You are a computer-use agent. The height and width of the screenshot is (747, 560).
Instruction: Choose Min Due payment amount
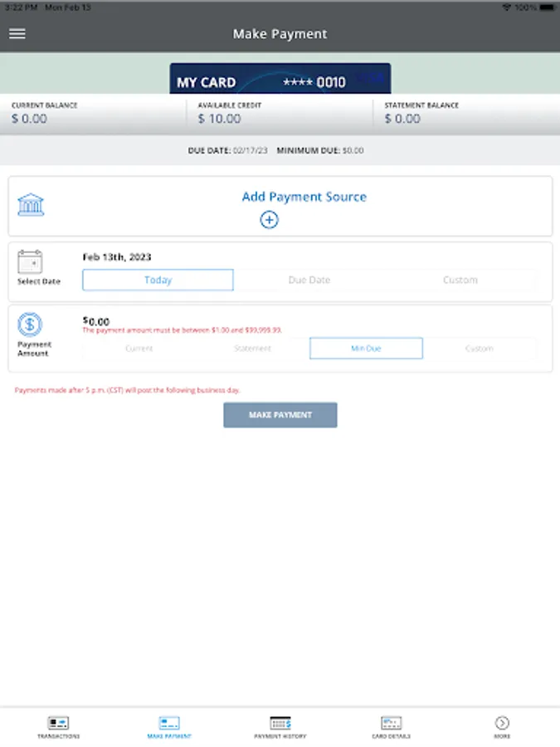pyautogui.click(x=366, y=349)
